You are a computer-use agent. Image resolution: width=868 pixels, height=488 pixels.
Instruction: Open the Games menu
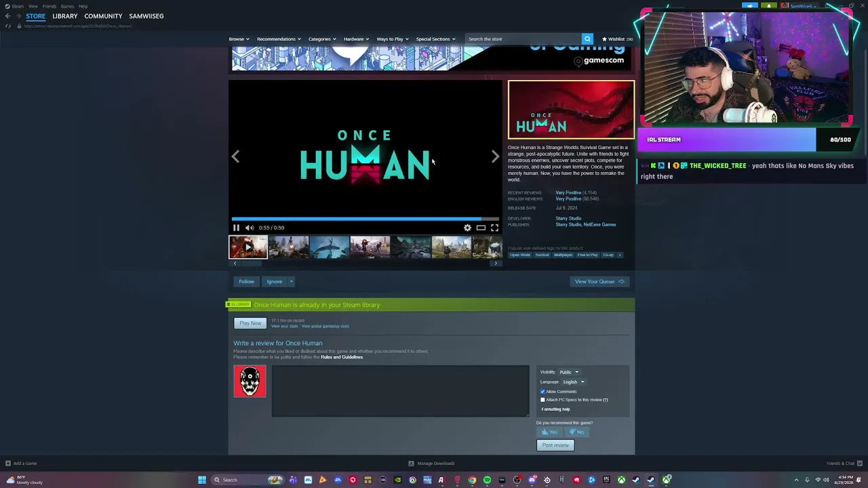[67, 6]
